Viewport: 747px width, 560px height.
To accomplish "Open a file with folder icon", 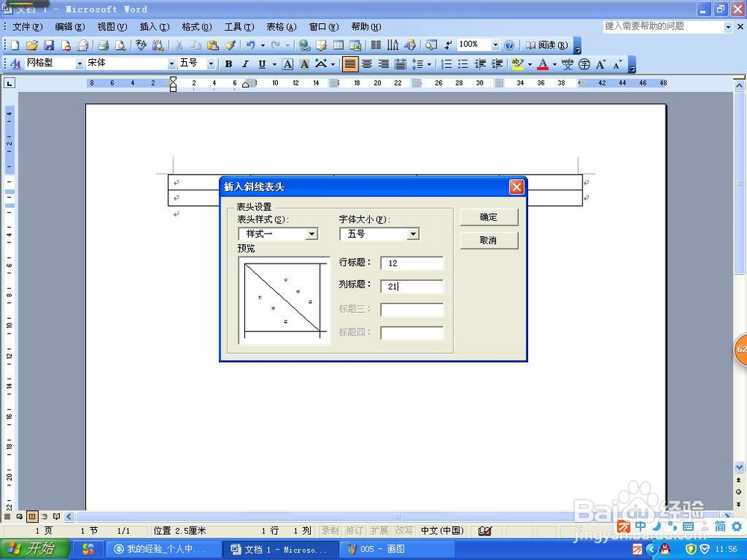I will click(32, 46).
